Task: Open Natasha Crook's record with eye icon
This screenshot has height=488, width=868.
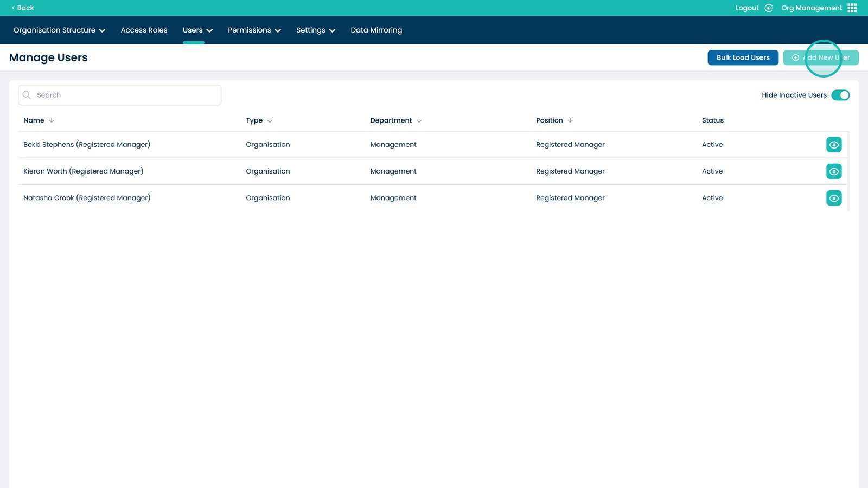Action: click(x=833, y=198)
